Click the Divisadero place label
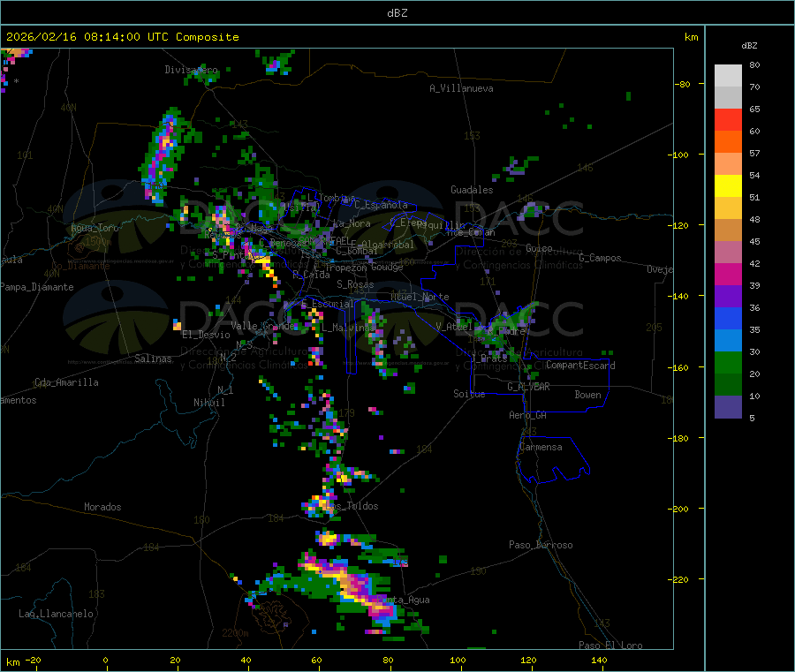This screenshot has height=672, width=795. coord(191,70)
